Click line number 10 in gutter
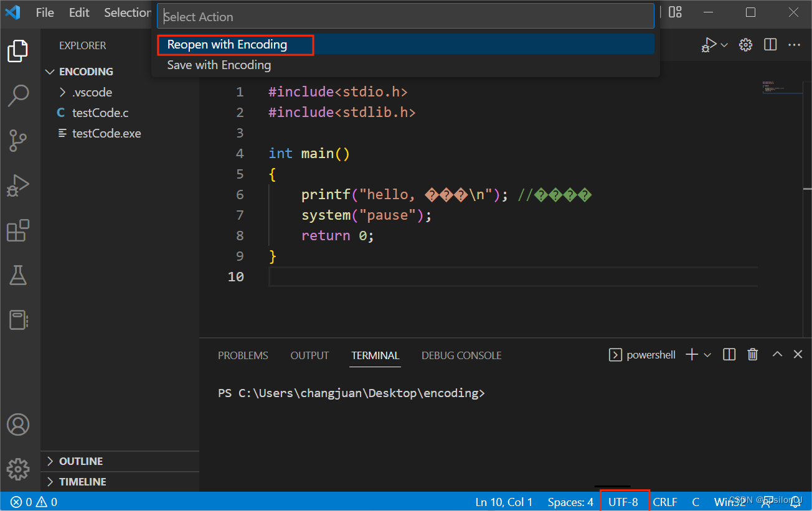 236,277
